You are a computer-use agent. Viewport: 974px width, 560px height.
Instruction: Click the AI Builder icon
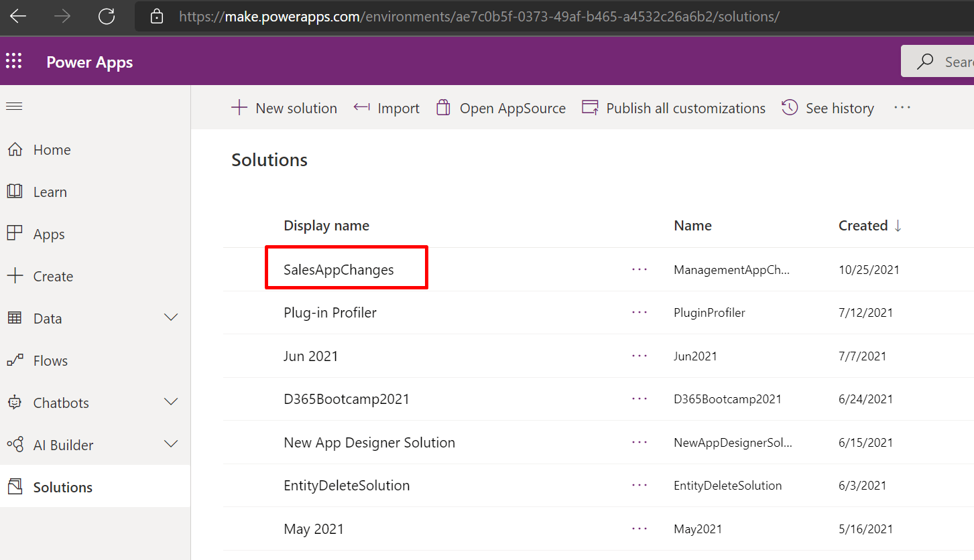[15, 445]
